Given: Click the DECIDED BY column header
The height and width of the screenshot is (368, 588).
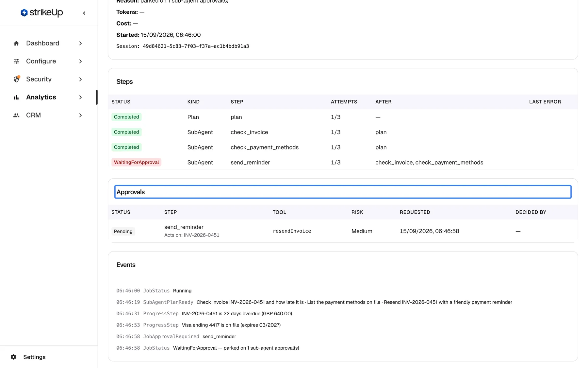Looking at the screenshot, I should pyautogui.click(x=531, y=212).
